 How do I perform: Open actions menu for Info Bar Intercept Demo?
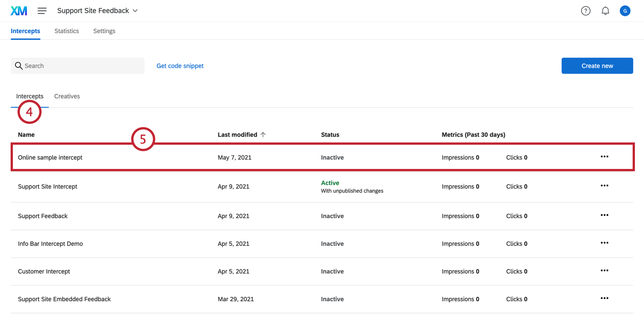pos(604,243)
